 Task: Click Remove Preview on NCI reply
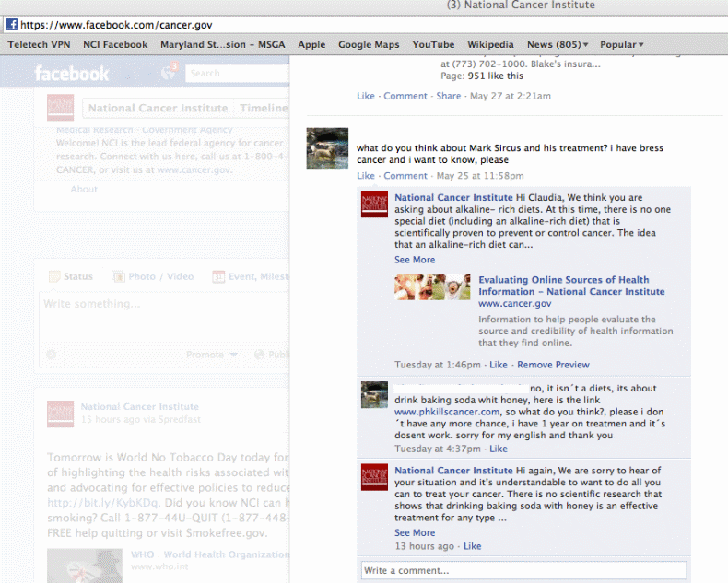tap(553, 365)
